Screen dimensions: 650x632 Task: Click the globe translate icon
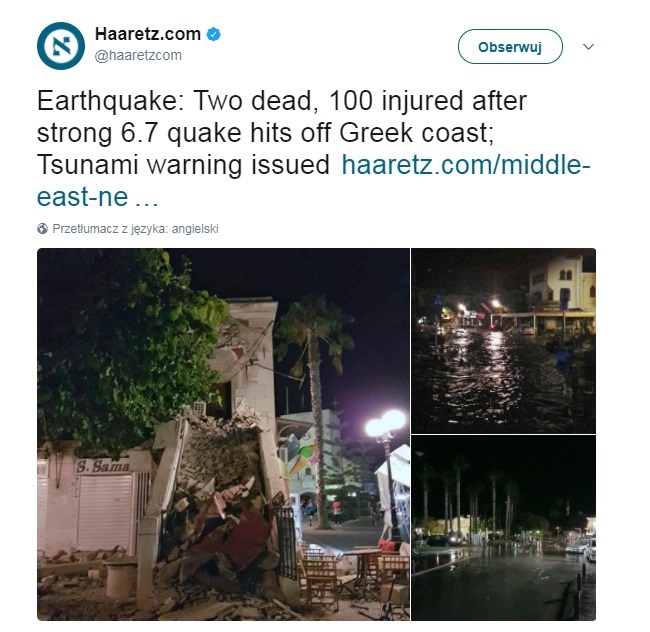click(42, 229)
